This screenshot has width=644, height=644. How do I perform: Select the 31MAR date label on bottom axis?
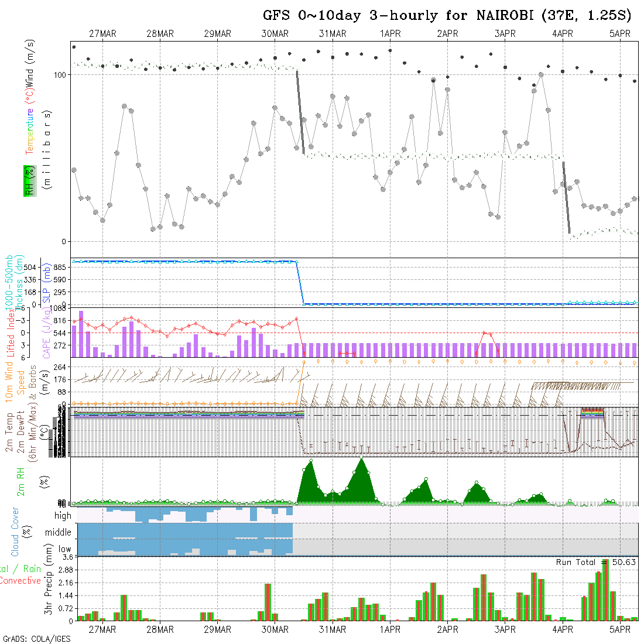[333, 629]
